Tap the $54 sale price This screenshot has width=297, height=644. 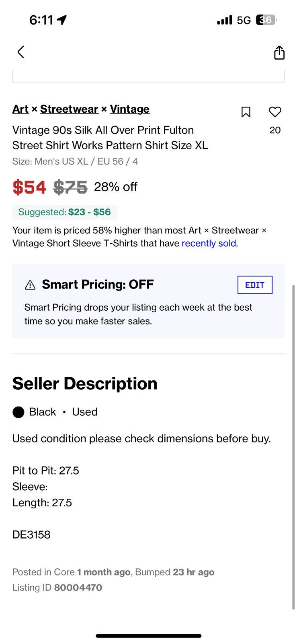[29, 187]
